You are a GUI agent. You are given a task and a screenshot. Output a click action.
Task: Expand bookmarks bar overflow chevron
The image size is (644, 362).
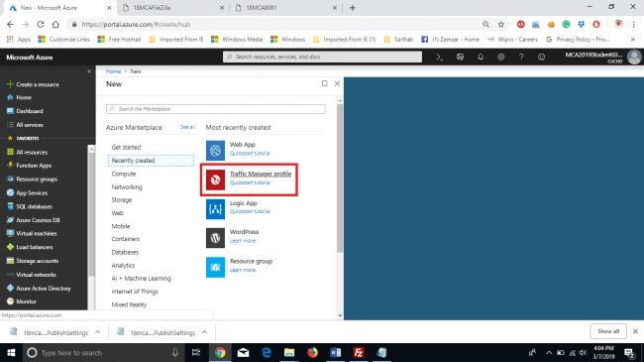point(633,40)
